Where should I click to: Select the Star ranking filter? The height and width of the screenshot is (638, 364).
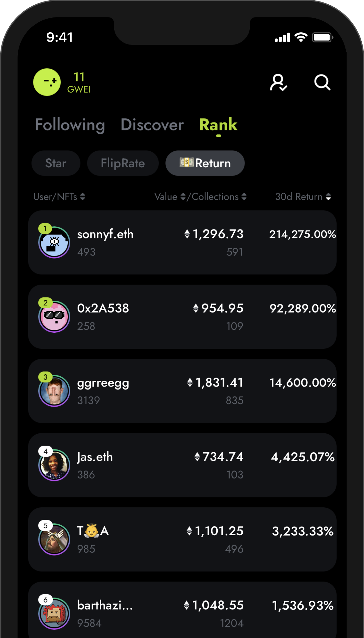pyautogui.click(x=56, y=163)
